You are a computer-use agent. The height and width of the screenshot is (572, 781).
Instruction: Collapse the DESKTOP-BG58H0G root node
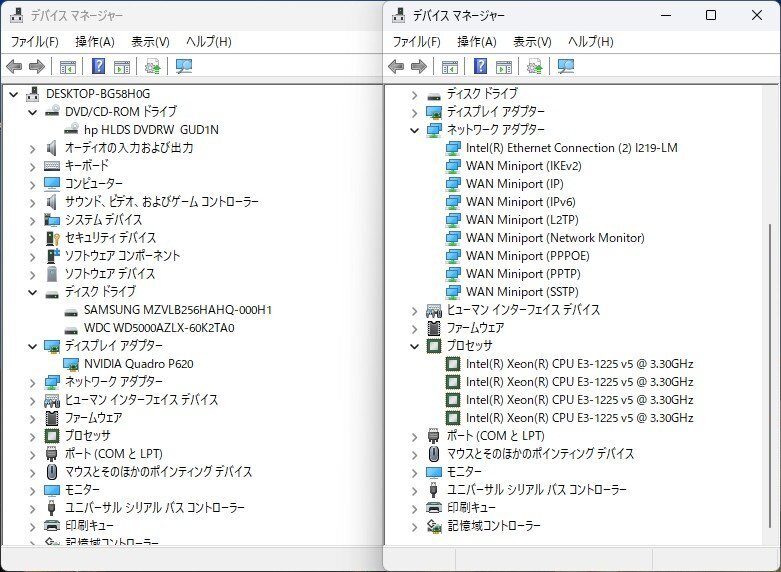13,94
